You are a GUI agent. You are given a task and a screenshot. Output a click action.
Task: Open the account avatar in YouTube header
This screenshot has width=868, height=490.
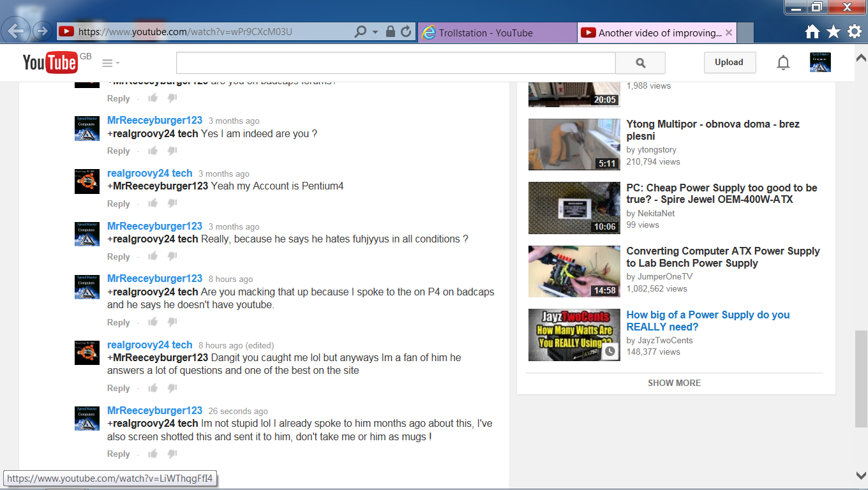point(820,63)
